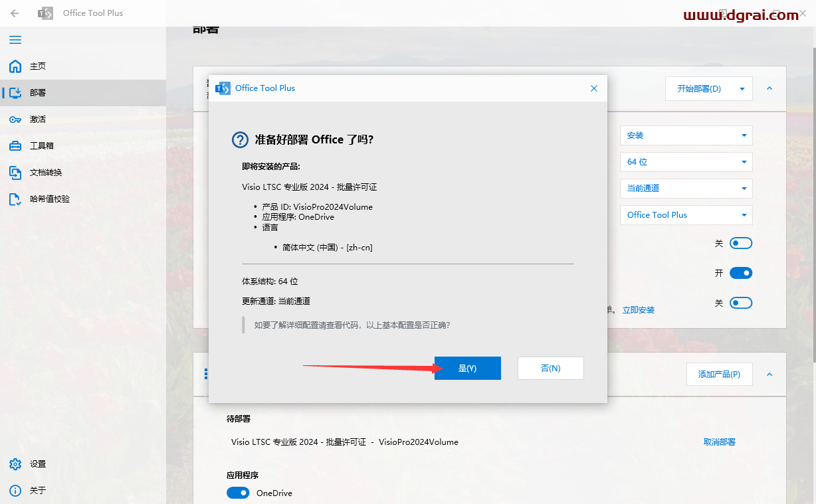The width and height of the screenshot is (816, 504).
Task: Open the hamburger navigation menu
Action: click(15, 40)
